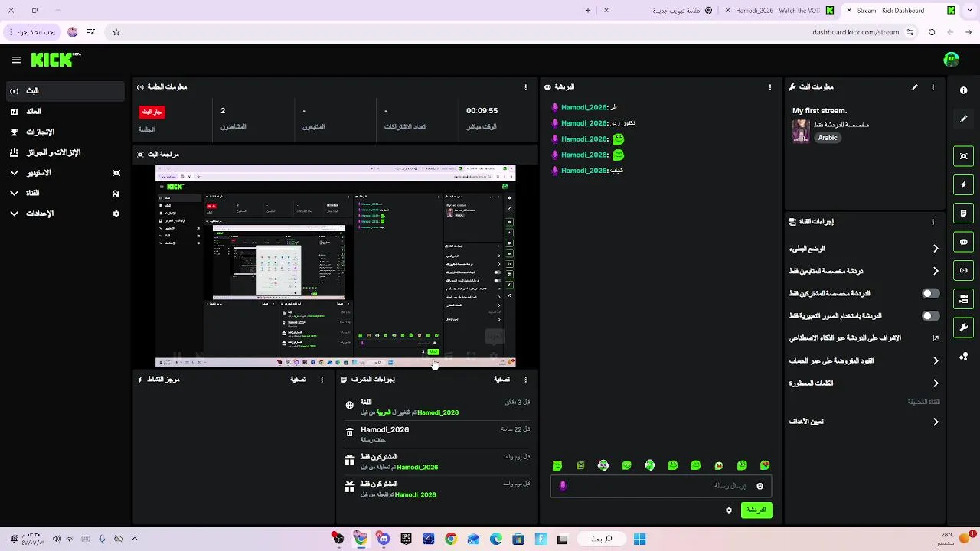Open Windows Start menu in taskbar
Image resolution: width=980 pixels, height=551 pixels.
[x=639, y=539]
